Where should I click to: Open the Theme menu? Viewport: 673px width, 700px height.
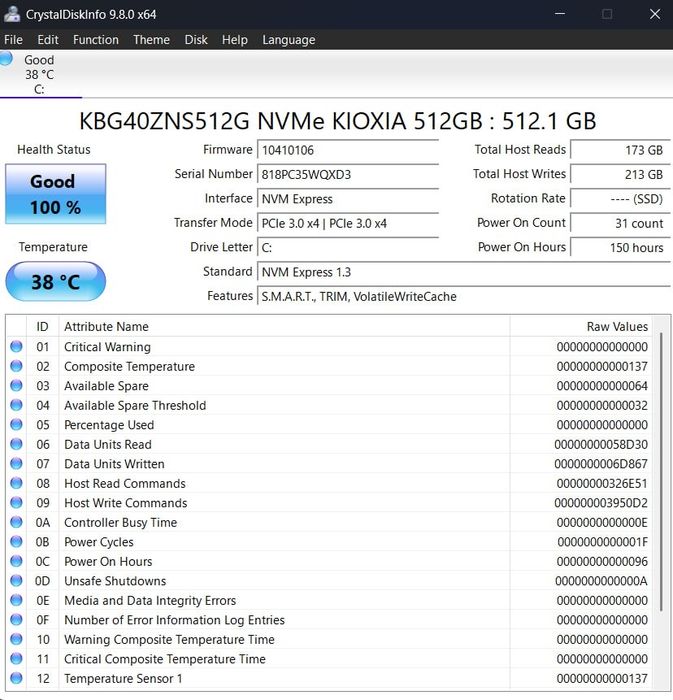point(151,40)
